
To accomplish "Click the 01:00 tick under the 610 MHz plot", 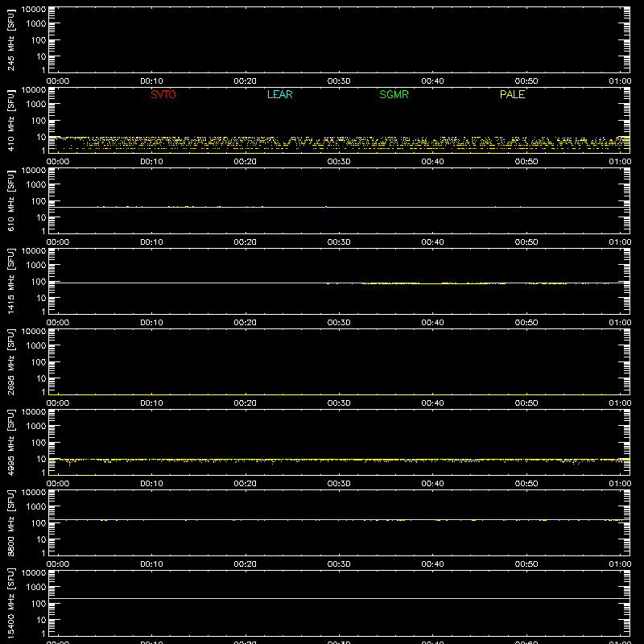I will pos(620,242).
